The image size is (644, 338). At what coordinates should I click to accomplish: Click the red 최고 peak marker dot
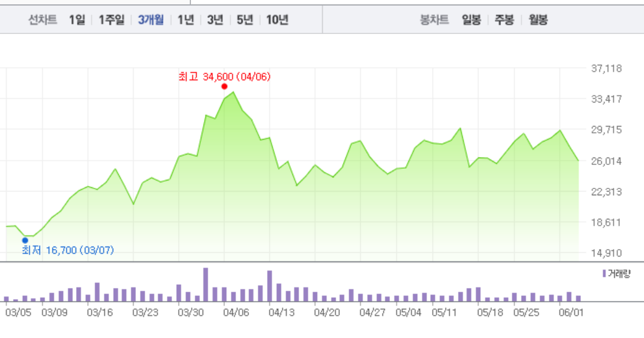224,87
